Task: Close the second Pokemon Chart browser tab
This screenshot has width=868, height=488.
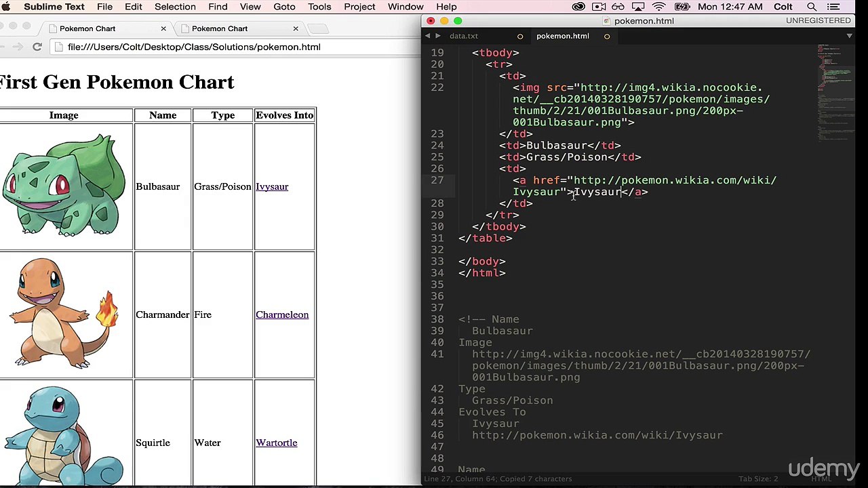Action: coord(296,28)
